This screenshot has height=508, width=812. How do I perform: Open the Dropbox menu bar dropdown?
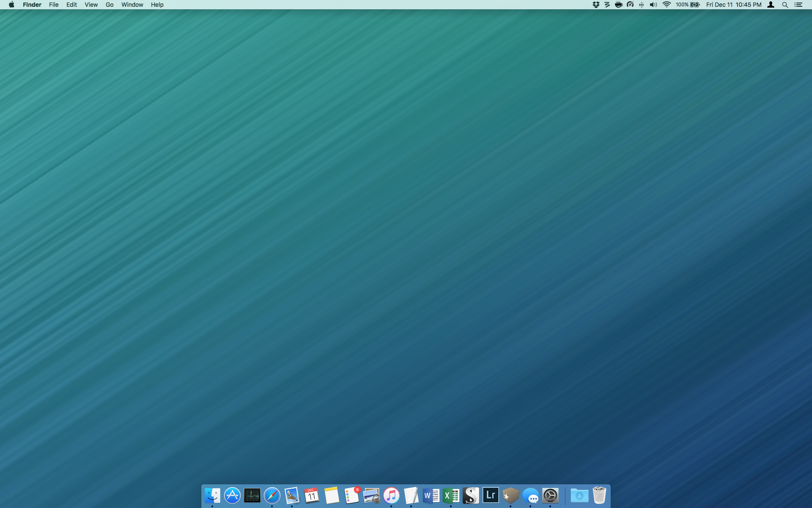click(596, 5)
